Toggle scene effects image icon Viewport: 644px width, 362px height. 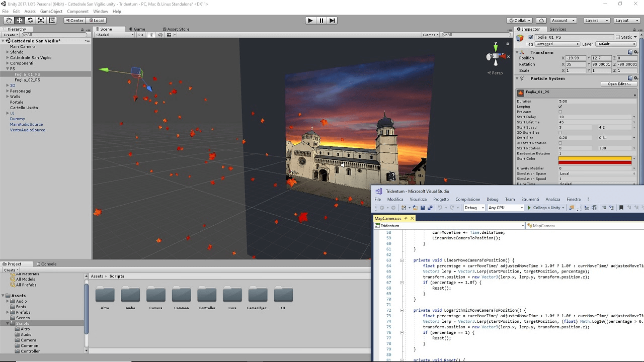[x=170, y=35]
